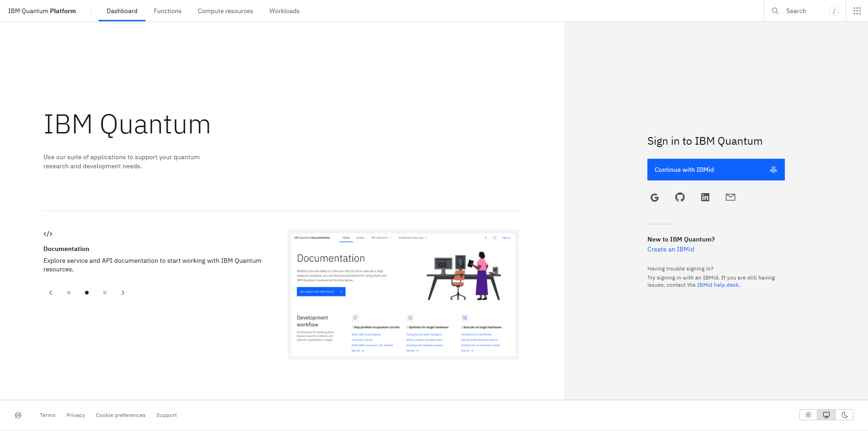The height and width of the screenshot is (431, 868).
Task: Sign in with Google icon
Action: (655, 197)
